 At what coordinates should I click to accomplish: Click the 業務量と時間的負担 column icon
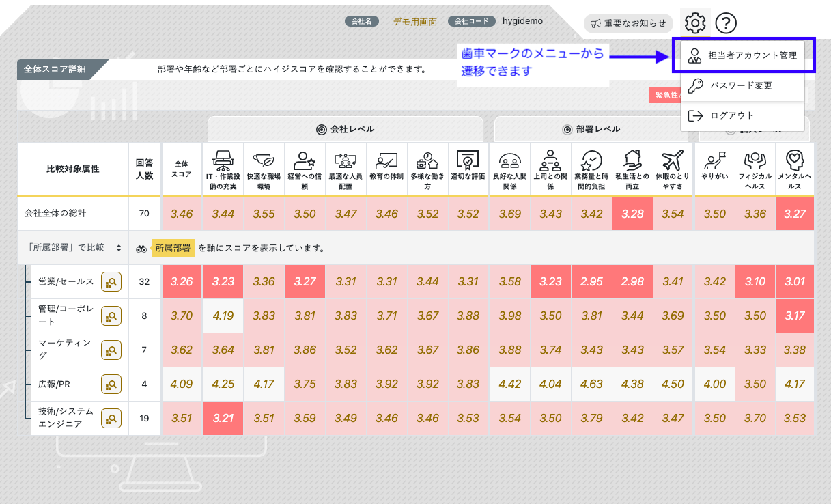click(x=591, y=160)
